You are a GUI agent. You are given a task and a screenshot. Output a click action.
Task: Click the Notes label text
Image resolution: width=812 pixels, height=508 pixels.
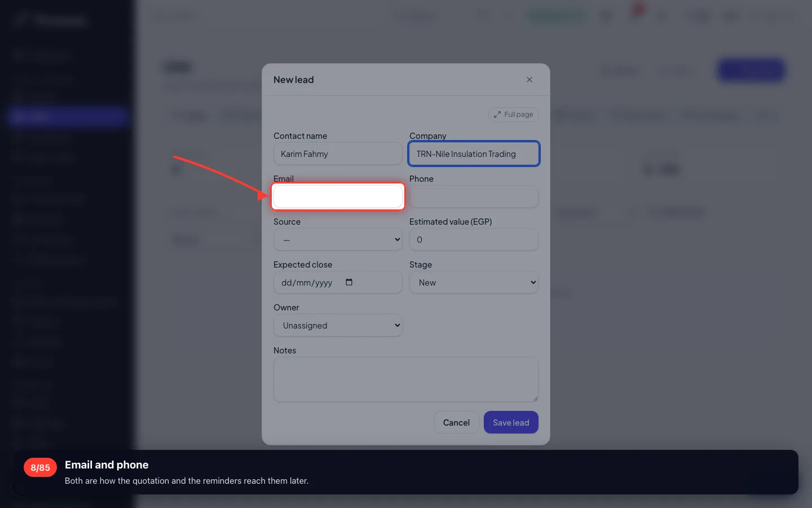pyautogui.click(x=285, y=351)
